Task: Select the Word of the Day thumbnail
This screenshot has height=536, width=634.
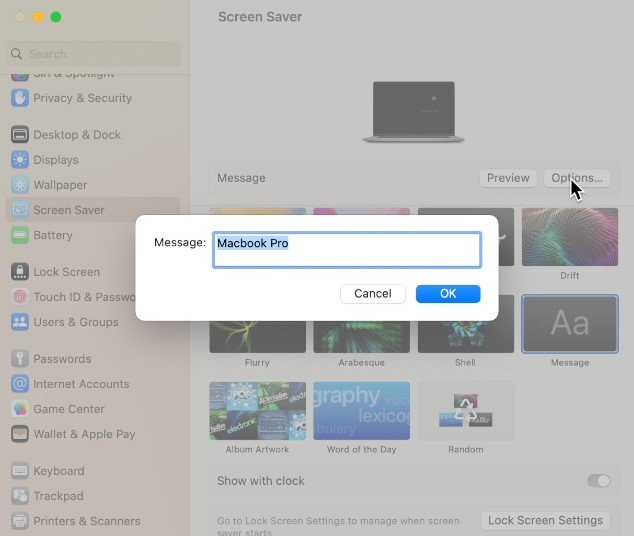Action: pos(361,411)
